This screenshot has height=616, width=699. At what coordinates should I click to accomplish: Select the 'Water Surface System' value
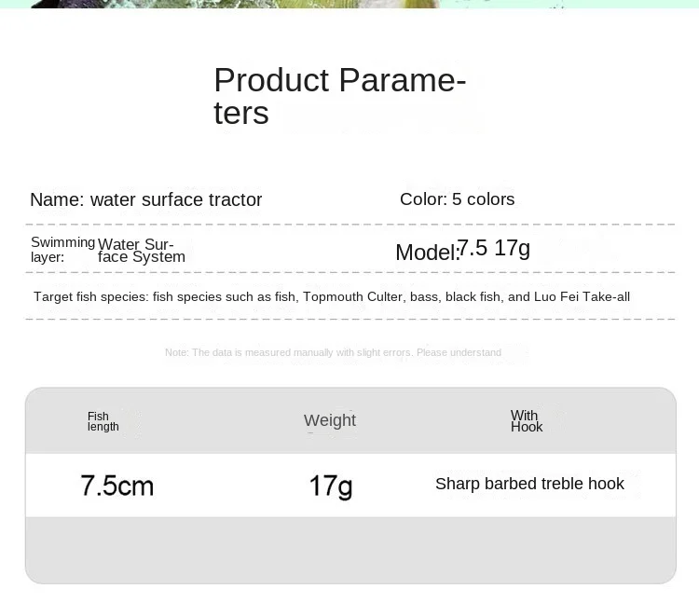tap(142, 251)
